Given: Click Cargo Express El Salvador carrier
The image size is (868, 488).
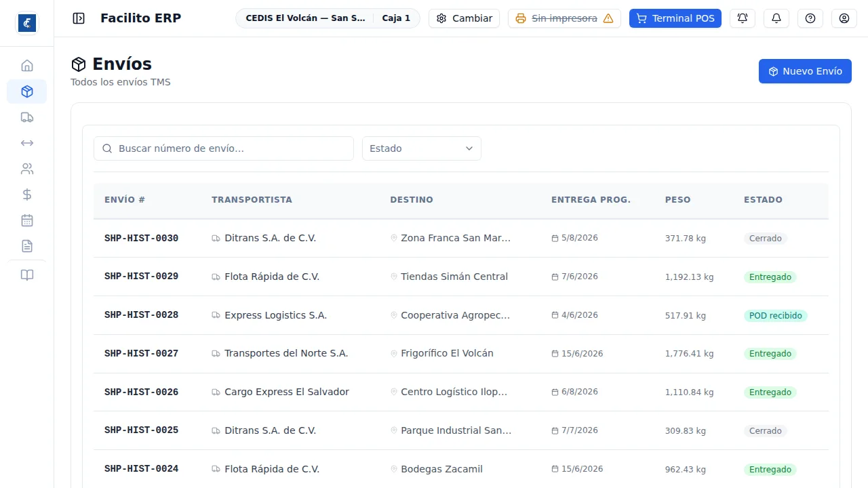Looking at the screenshot, I should pyautogui.click(x=287, y=392).
